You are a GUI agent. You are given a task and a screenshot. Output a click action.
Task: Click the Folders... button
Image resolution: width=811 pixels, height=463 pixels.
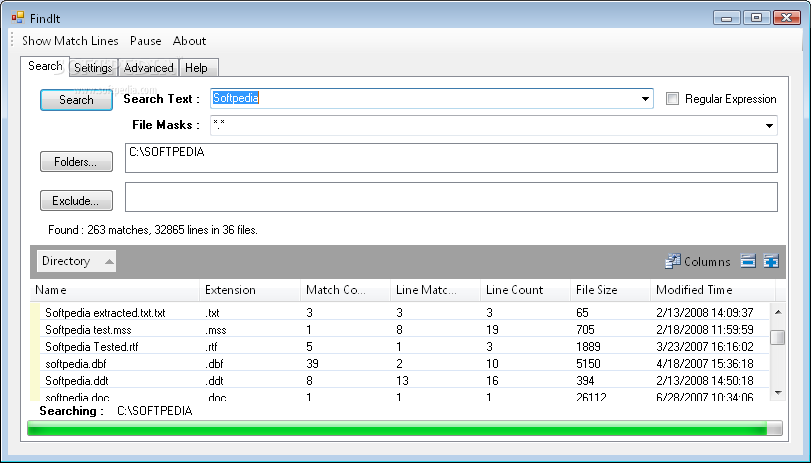point(76,161)
